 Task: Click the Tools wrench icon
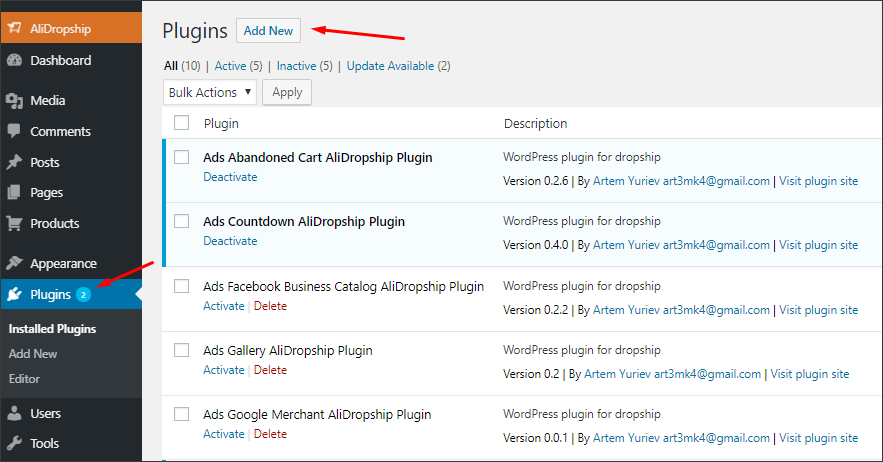point(15,443)
